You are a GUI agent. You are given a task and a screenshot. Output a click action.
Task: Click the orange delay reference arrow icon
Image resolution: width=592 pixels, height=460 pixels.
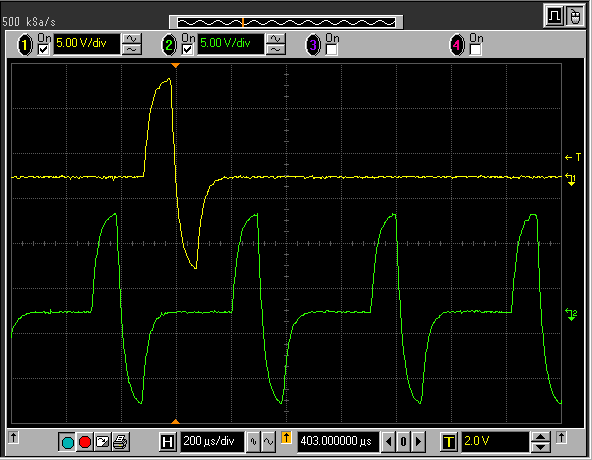(x=286, y=438)
